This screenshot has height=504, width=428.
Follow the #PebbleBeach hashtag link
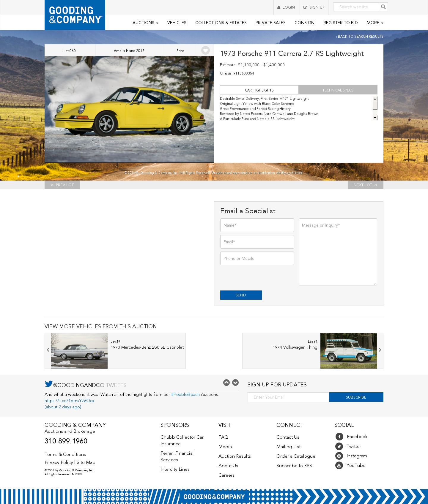click(x=185, y=394)
